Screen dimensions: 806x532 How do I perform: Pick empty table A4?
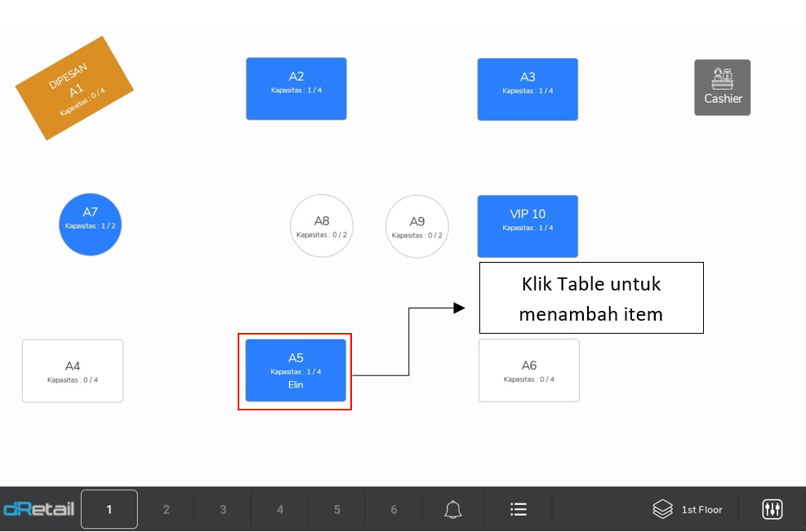(x=73, y=371)
